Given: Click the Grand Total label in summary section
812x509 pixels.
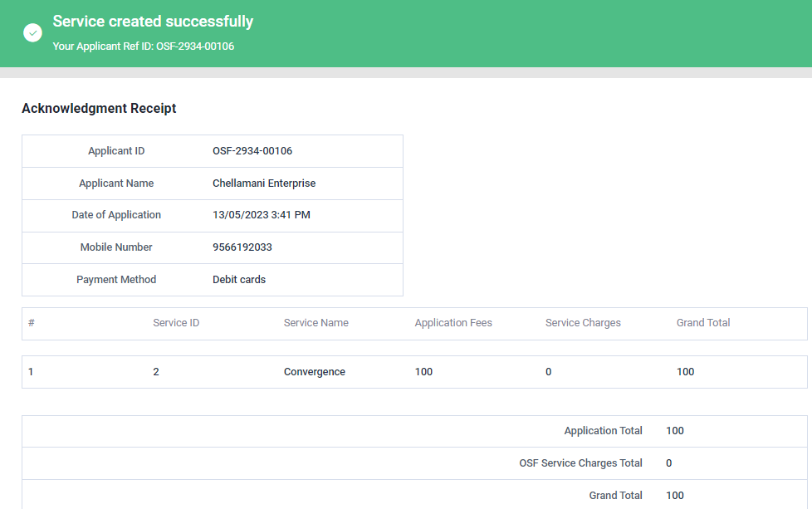Looking at the screenshot, I should coord(615,496).
